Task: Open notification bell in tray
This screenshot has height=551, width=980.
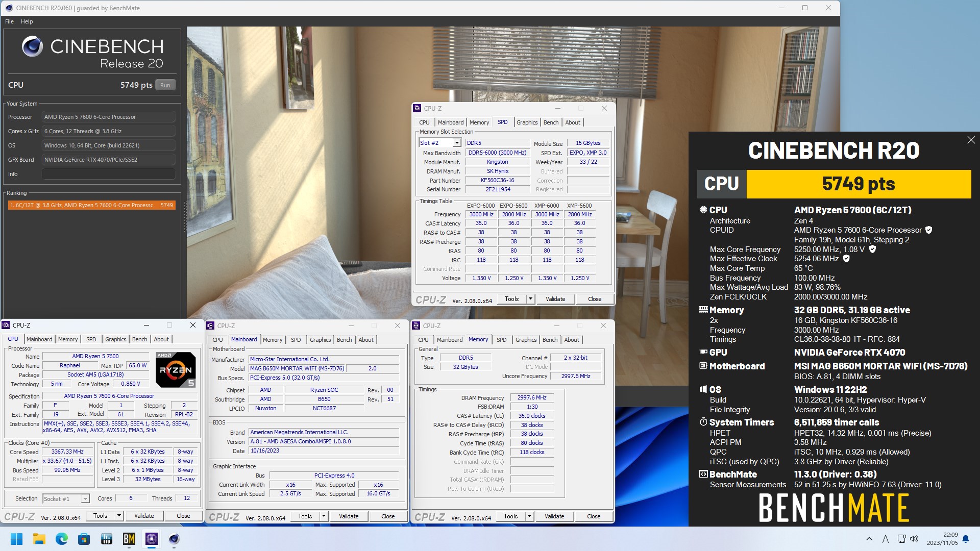Action: coord(966,539)
